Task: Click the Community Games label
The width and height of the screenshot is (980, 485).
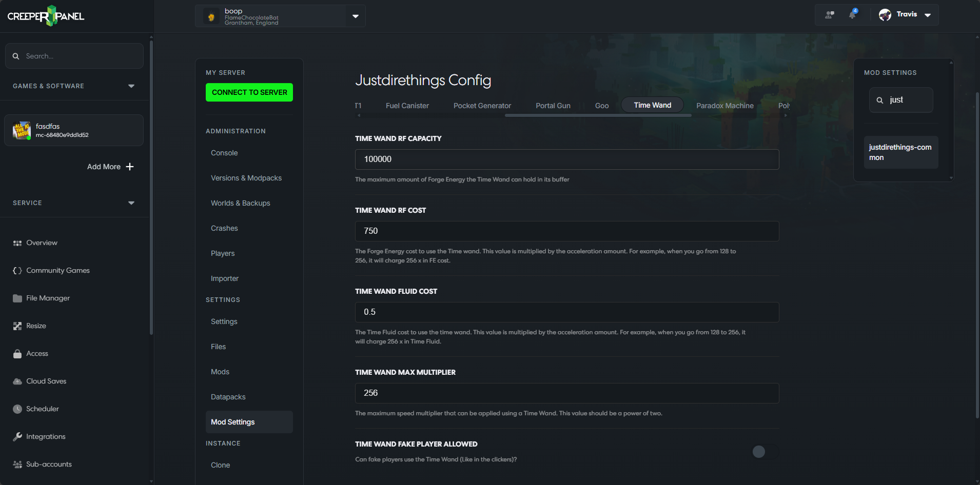Action: 58,271
